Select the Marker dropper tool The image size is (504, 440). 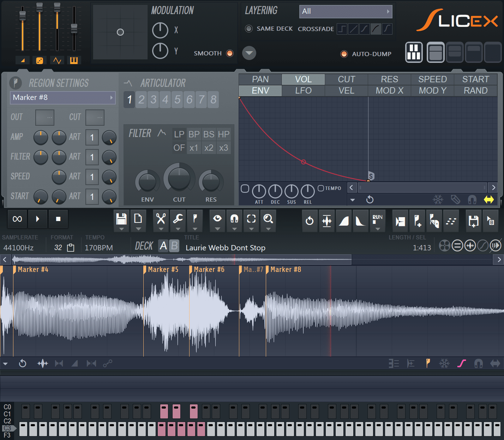pos(195,219)
